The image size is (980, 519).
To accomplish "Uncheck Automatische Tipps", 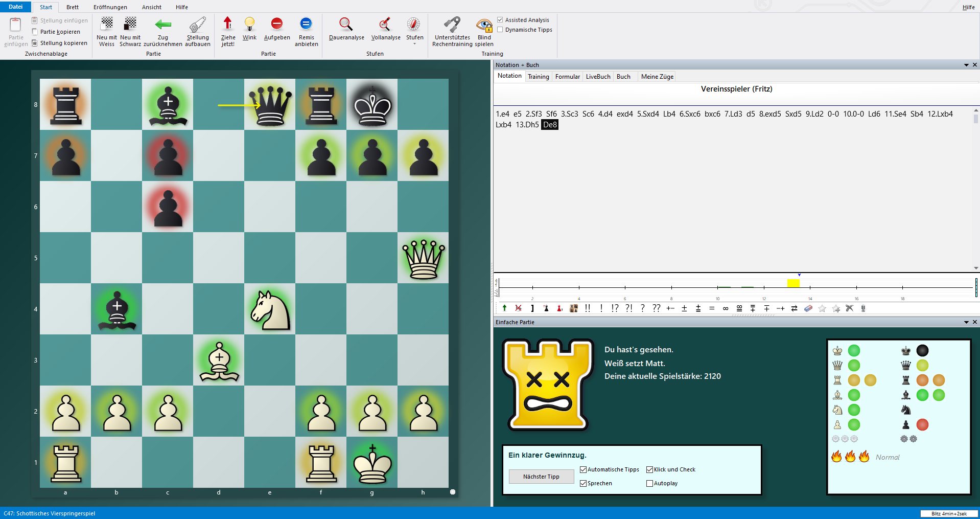I will pos(583,469).
